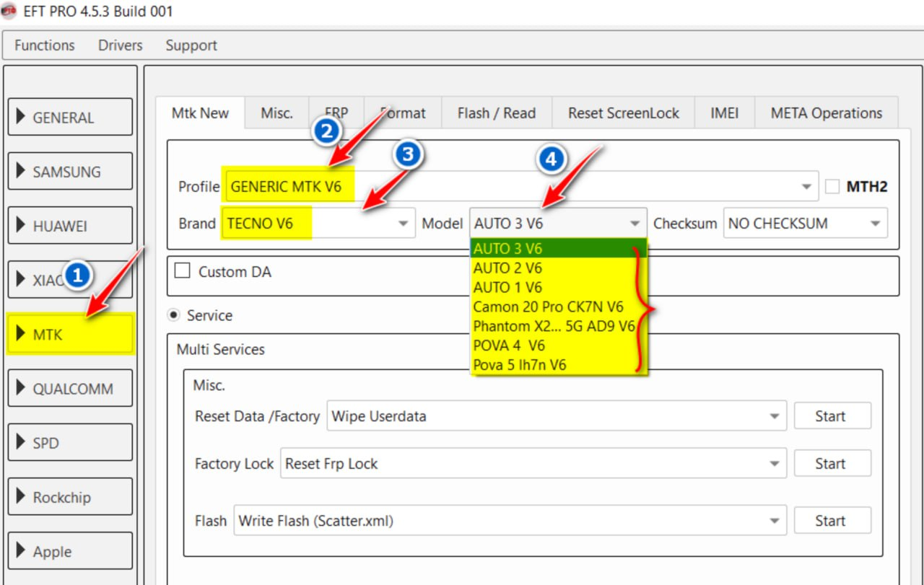The height and width of the screenshot is (585, 924).
Task: Start the Reset Frp Lock operation
Action: click(832, 463)
